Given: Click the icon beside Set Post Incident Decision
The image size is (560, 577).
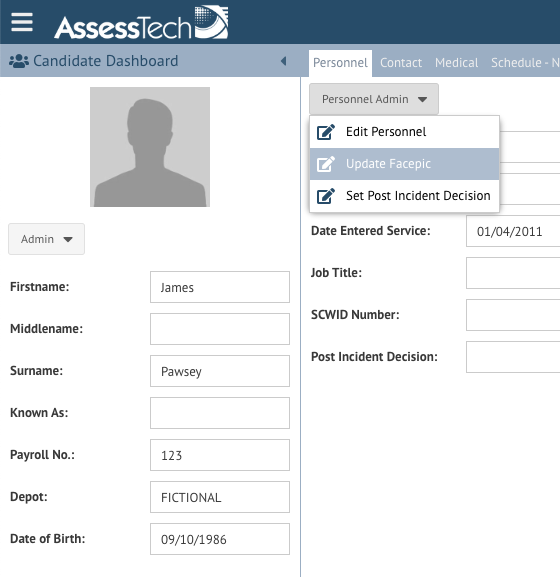Looking at the screenshot, I should pyautogui.click(x=326, y=196).
